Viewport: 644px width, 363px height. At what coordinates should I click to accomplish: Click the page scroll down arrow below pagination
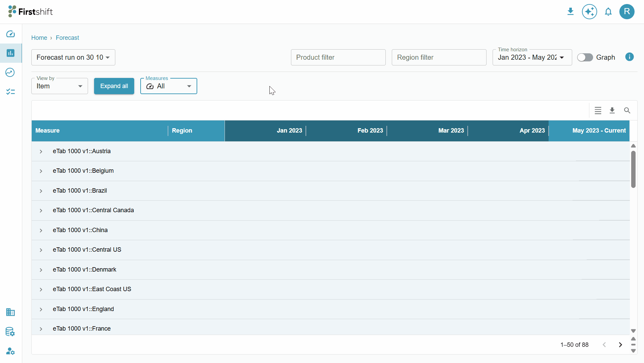click(x=633, y=351)
